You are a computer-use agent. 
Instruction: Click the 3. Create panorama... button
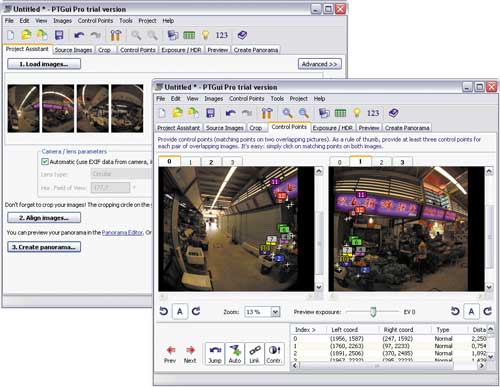coord(44,247)
